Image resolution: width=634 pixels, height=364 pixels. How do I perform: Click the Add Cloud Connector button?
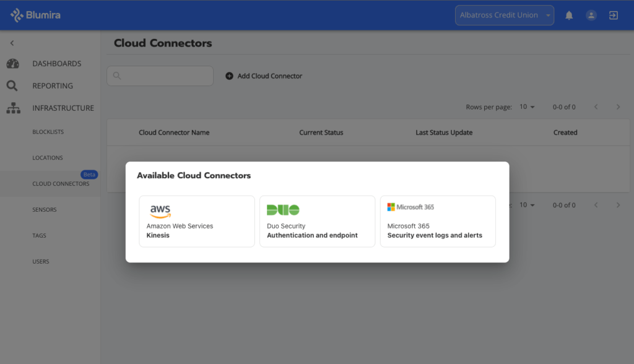(x=264, y=76)
